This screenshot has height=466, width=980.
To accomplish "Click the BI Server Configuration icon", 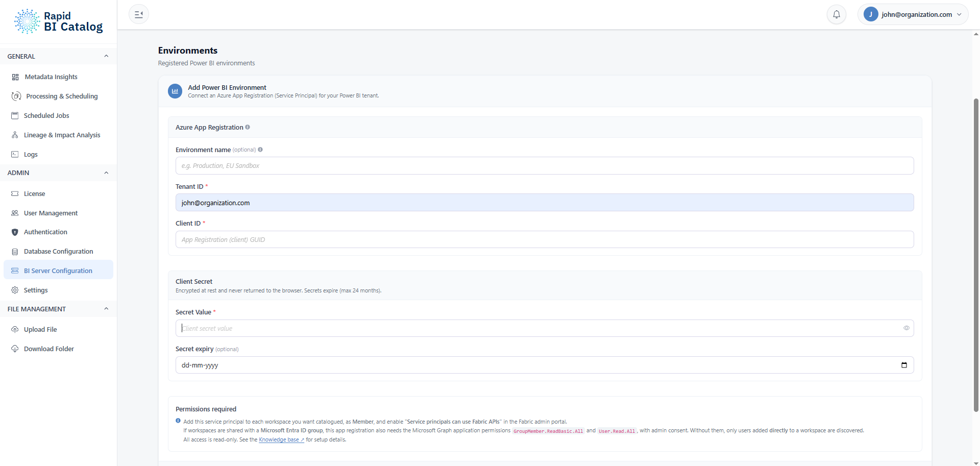I will (15, 271).
